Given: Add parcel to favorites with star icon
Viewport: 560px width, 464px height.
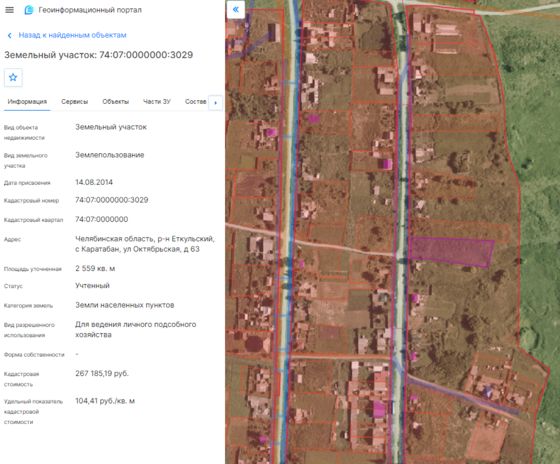Looking at the screenshot, I should [x=13, y=78].
